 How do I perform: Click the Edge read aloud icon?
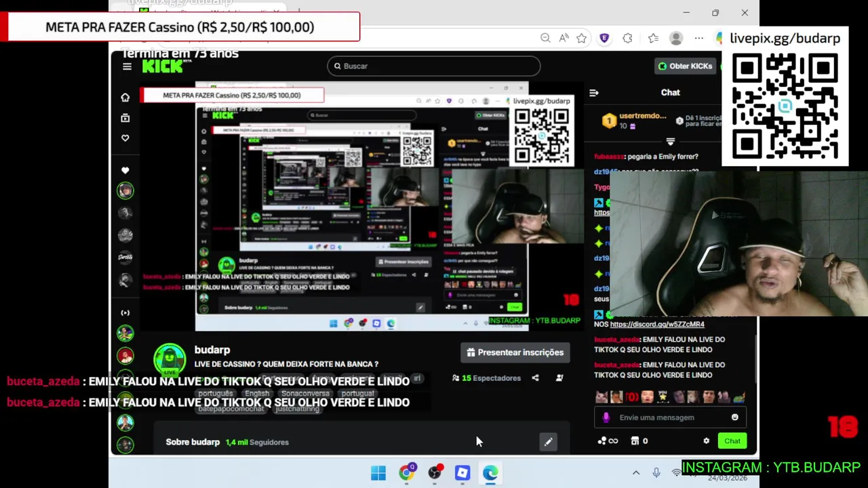(x=564, y=39)
